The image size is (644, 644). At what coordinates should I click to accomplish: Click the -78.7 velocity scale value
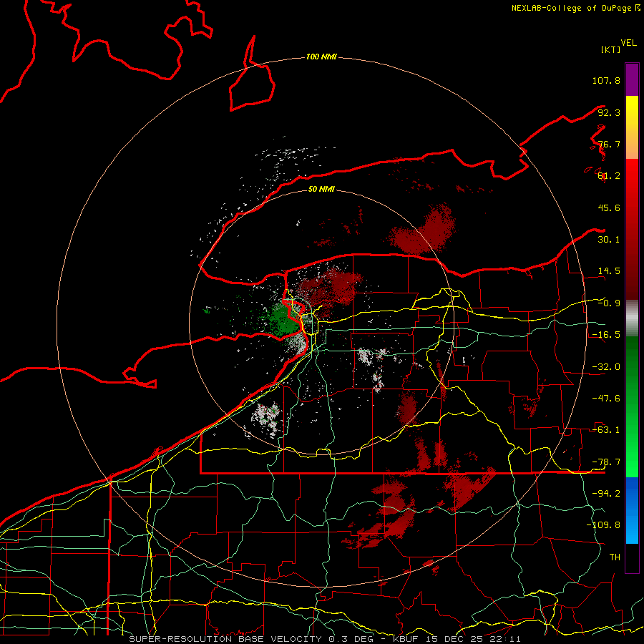[606, 462]
